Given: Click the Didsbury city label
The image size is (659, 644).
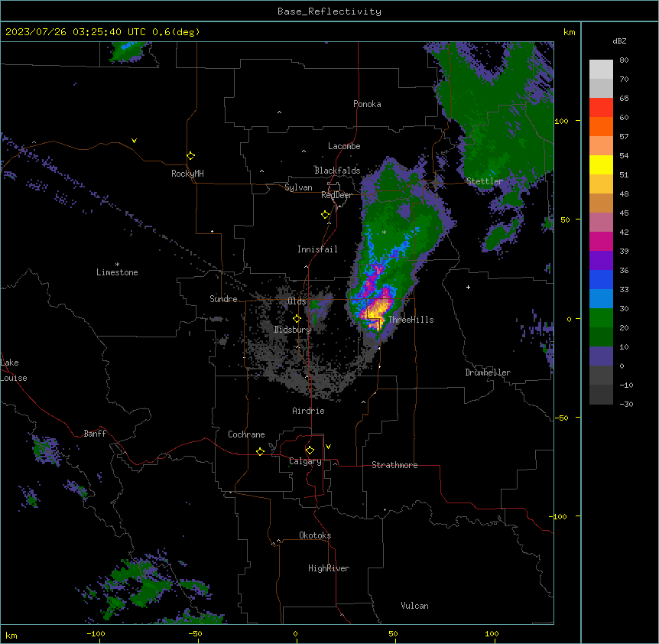Looking at the screenshot, I should [x=292, y=330].
